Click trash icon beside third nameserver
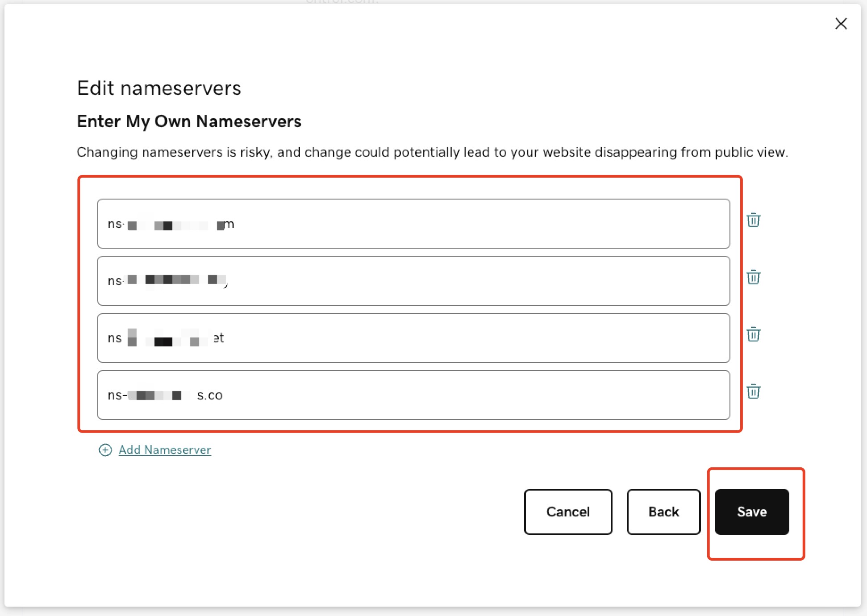This screenshot has height=616, width=867. [753, 334]
